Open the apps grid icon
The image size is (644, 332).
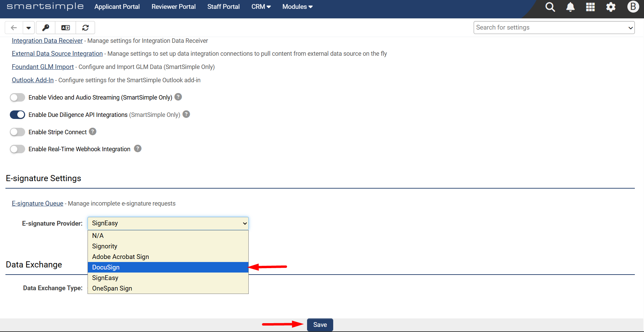[590, 7]
